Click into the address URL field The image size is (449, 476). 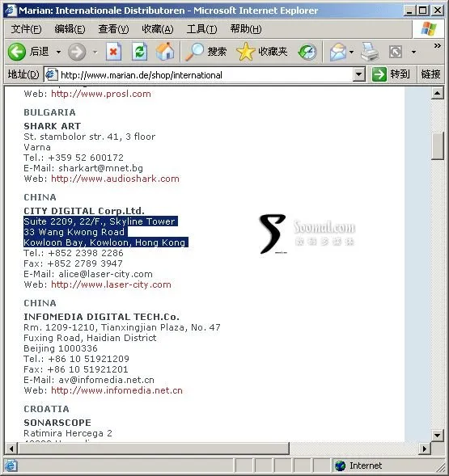coord(205,74)
